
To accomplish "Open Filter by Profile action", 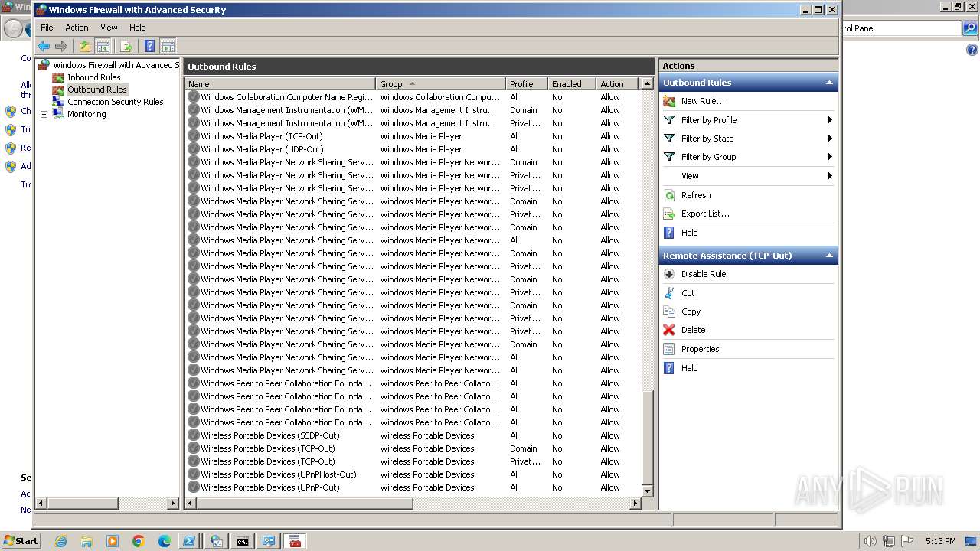I will tap(708, 120).
